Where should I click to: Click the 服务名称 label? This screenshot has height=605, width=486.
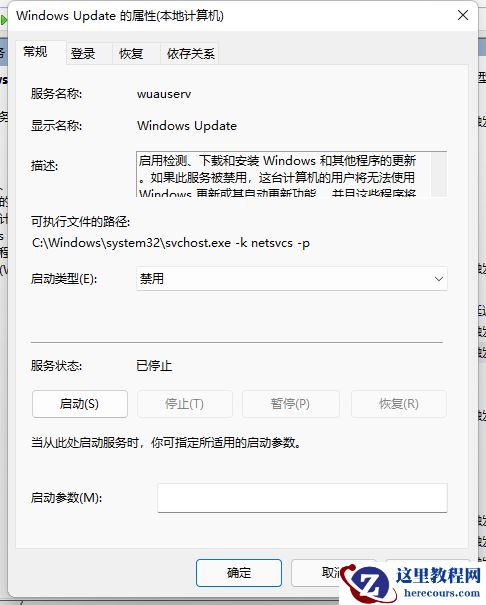coord(56,94)
